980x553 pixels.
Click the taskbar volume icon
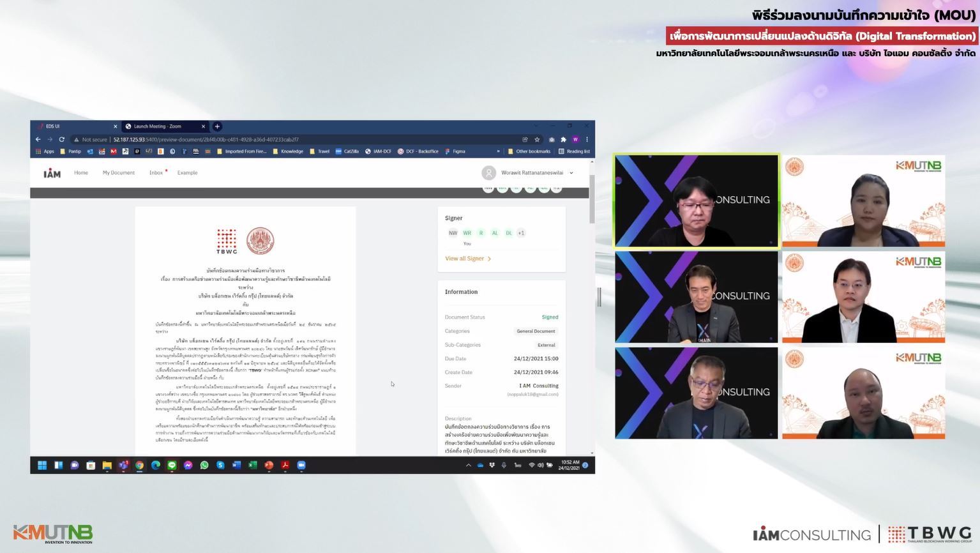(541, 466)
